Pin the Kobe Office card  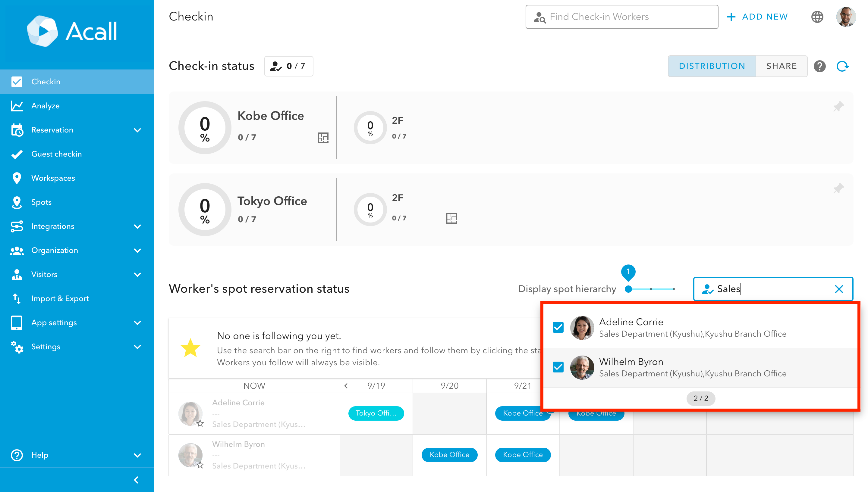pyautogui.click(x=838, y=107)
